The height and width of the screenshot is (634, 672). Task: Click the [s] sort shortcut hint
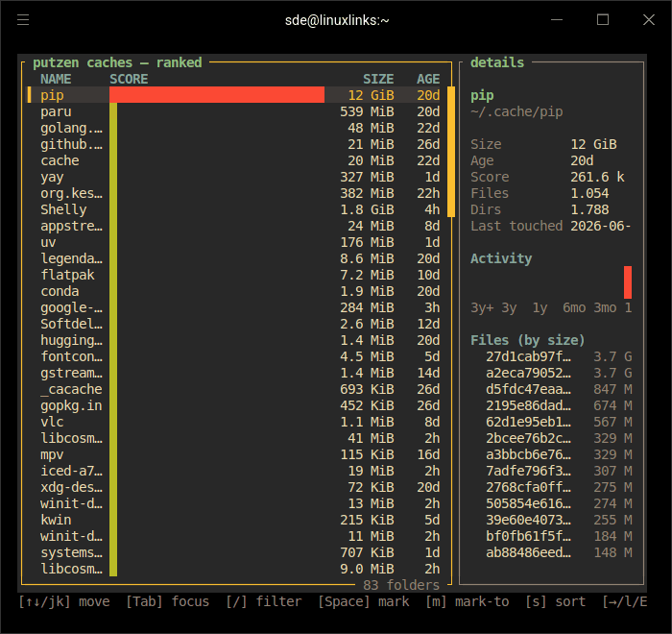click(556, 601)
